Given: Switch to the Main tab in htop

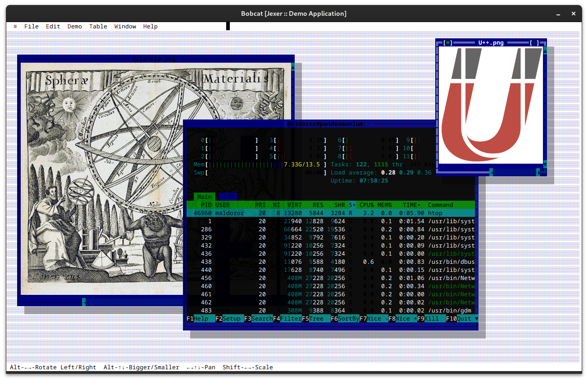Looking at the screenshot, I should [x=205, y=197].
